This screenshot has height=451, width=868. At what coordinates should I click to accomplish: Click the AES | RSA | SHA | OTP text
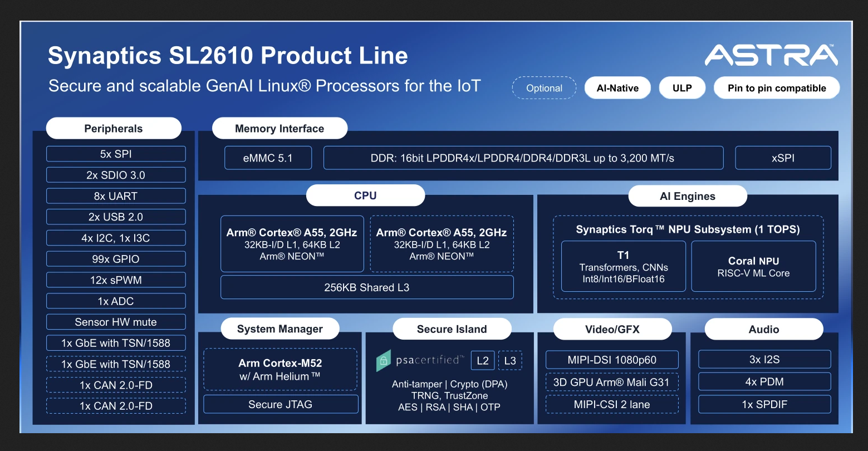(x=449, y=407)
